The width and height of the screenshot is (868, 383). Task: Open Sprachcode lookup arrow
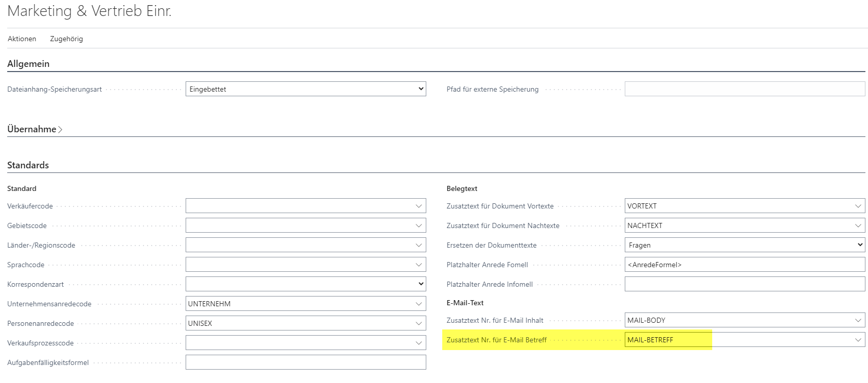tap(419, 265)
